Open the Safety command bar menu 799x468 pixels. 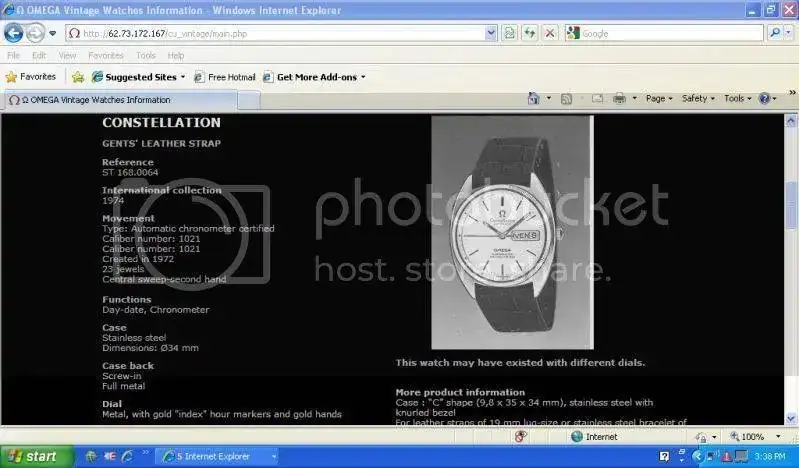(698, 98)
